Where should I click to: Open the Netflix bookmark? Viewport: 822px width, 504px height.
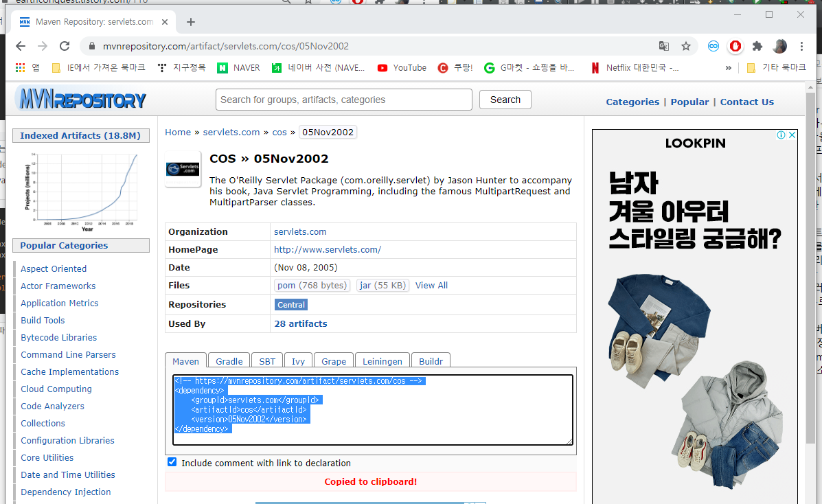pos(635,68)
